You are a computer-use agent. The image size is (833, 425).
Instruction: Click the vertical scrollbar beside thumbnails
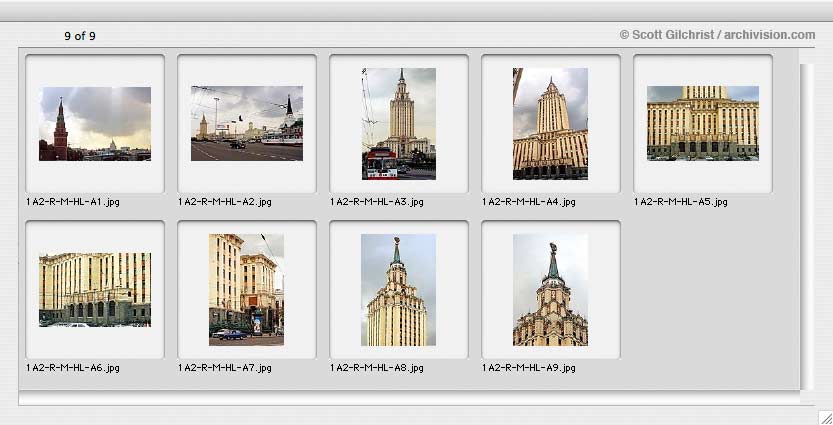click(x=806, y=227)
